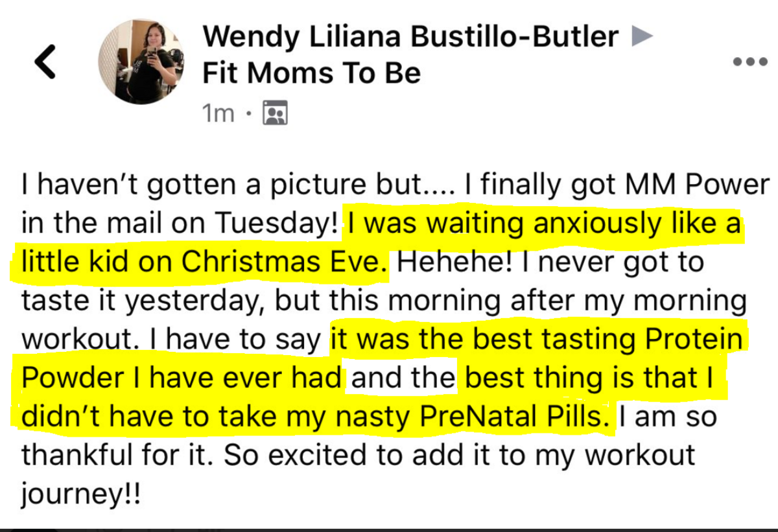Click the final word 'journey!!'
Screen dimensions: 778x532
click(80, 494)
